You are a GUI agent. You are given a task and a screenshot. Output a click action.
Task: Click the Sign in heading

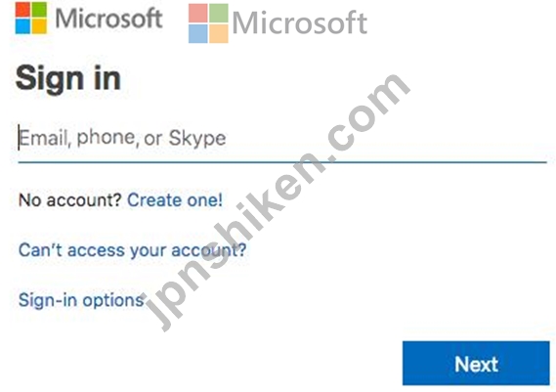tap(68, 79)
